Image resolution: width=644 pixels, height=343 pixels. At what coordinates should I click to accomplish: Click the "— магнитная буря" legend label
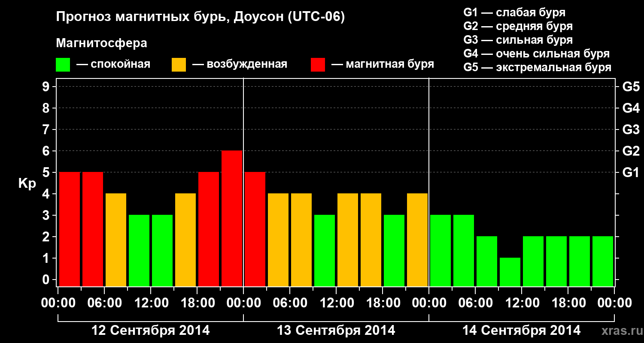click(x=383, y=64)
